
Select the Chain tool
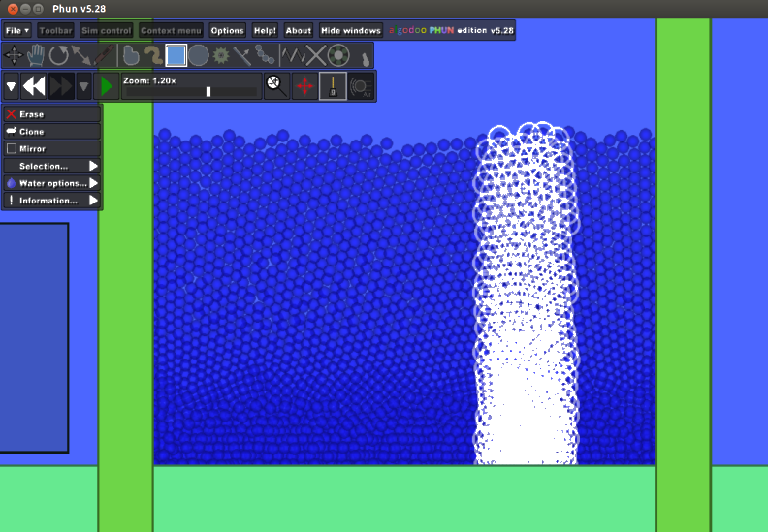coord(268,55)
